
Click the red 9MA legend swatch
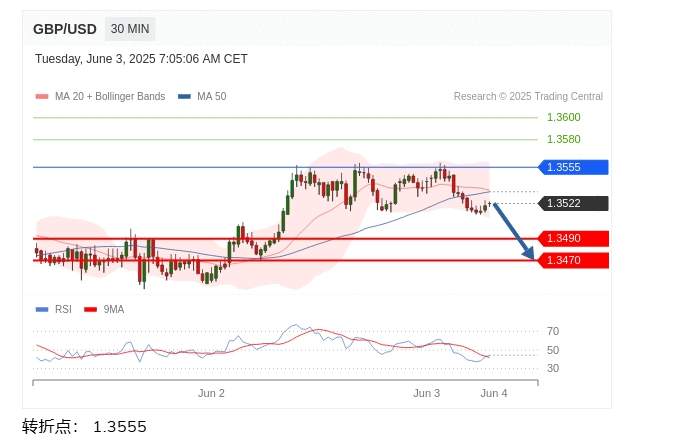(x=90, y=310)
